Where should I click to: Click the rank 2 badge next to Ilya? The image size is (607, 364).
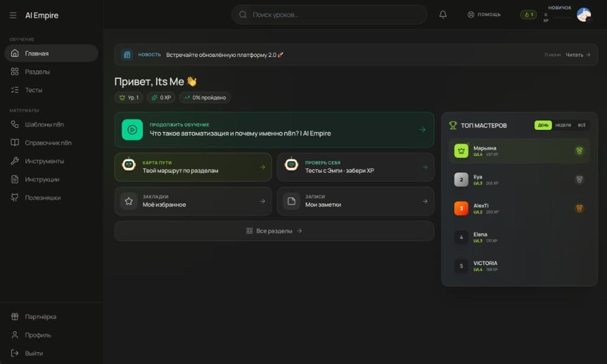click(x=461, y=180)
